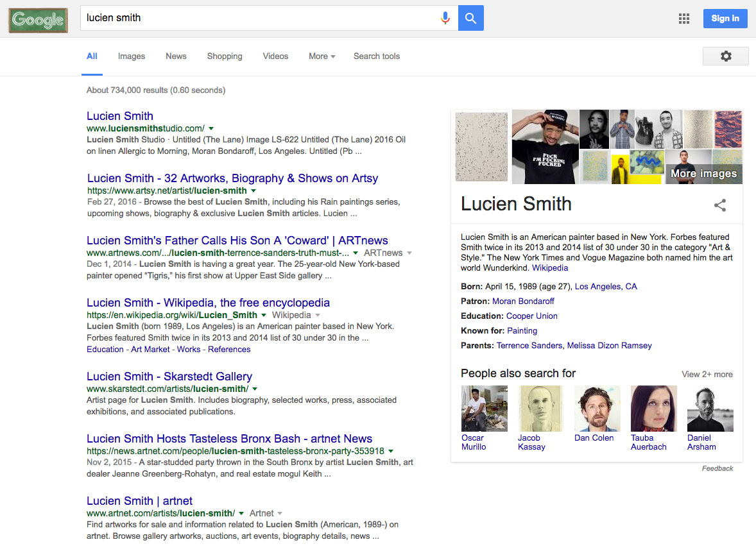Open photo of man in black cap and T-shirt
Image resolution: width=756 pixels, height=551 pixels.
point(546,146)
